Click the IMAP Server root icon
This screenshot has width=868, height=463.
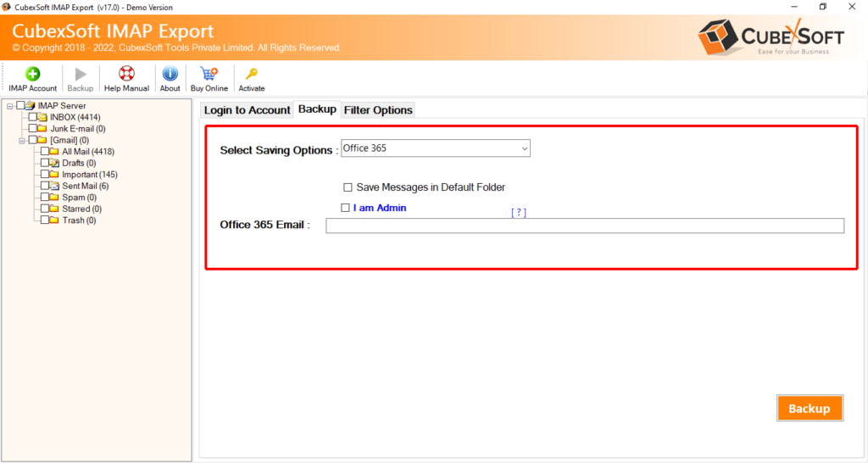click(x=31, y=105)
